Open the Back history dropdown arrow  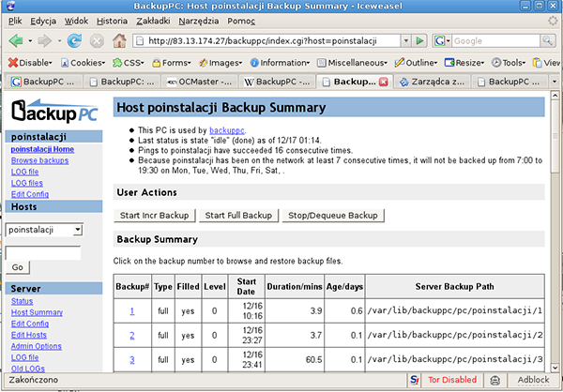pos(30,41)
